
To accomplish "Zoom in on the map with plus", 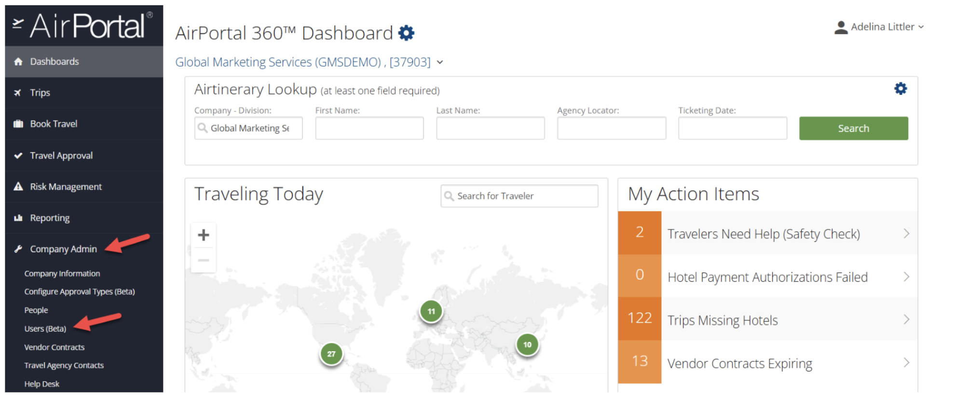I will point(204,235).
